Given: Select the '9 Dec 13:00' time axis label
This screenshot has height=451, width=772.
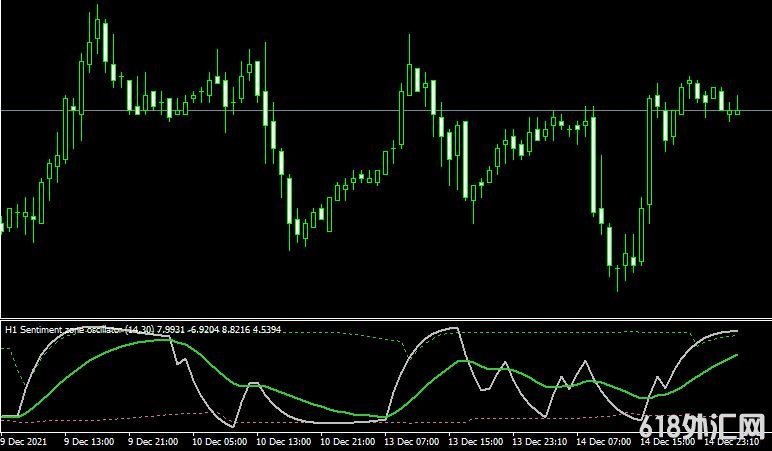Looking at the screenshot, I should 89,442.
